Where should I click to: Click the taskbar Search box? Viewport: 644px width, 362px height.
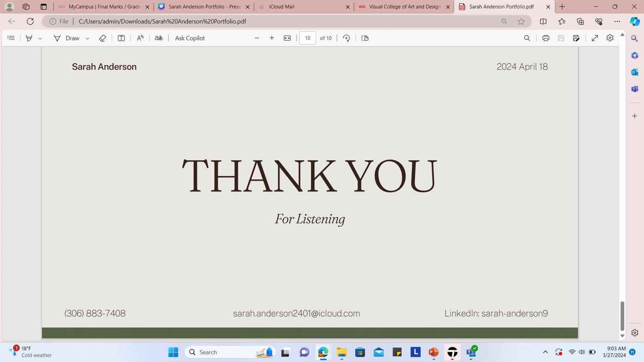[x=230, y=352]
